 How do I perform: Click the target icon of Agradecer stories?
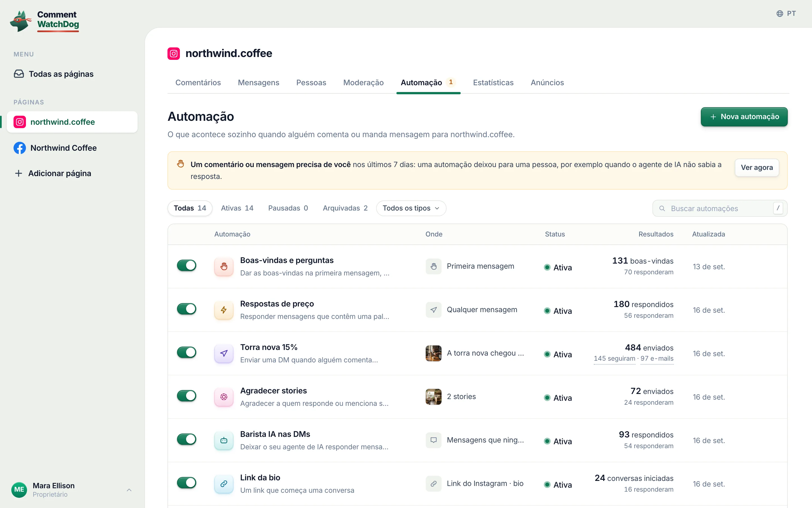(224, 397)
